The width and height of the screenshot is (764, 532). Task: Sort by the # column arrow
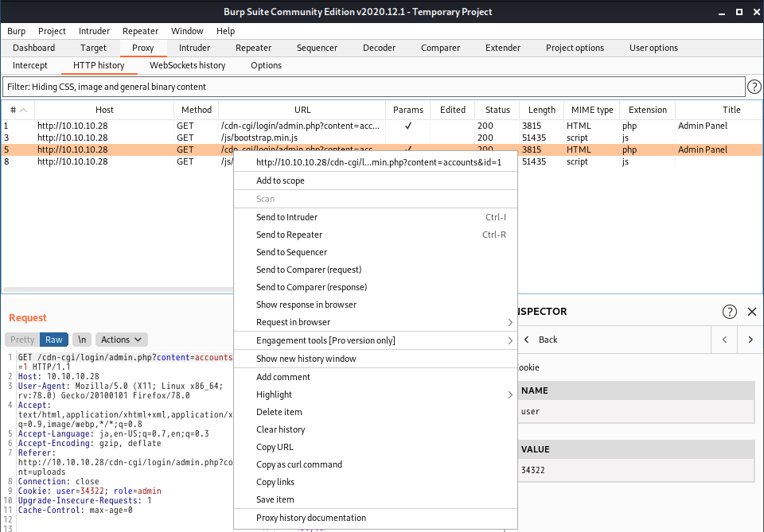click(23, 110)
